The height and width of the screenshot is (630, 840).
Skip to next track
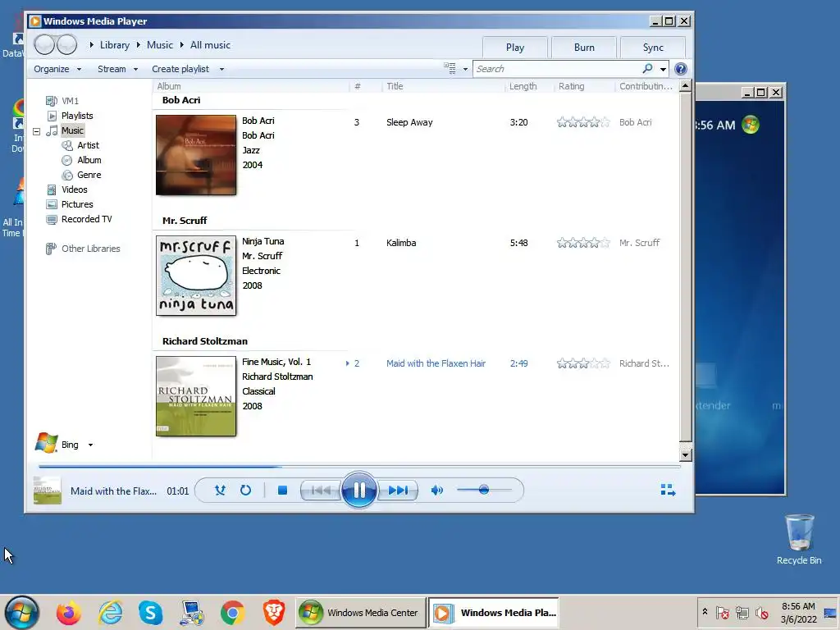pos(398,491)
